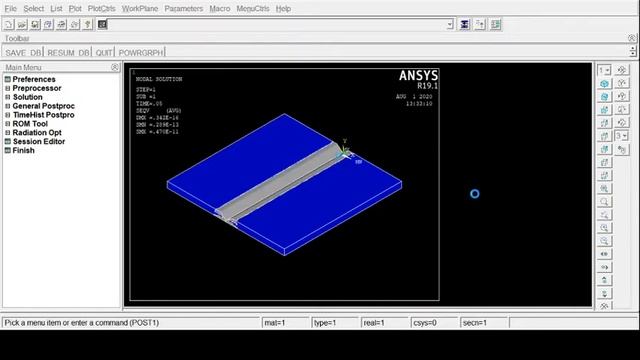This screenshot has height=360, width=640.
Task: Expand the Solution tree node
Action: click(x=7, y=97)
